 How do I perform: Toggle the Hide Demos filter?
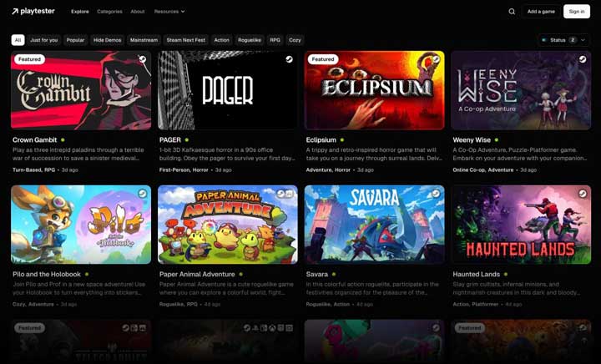coord(108,40)
